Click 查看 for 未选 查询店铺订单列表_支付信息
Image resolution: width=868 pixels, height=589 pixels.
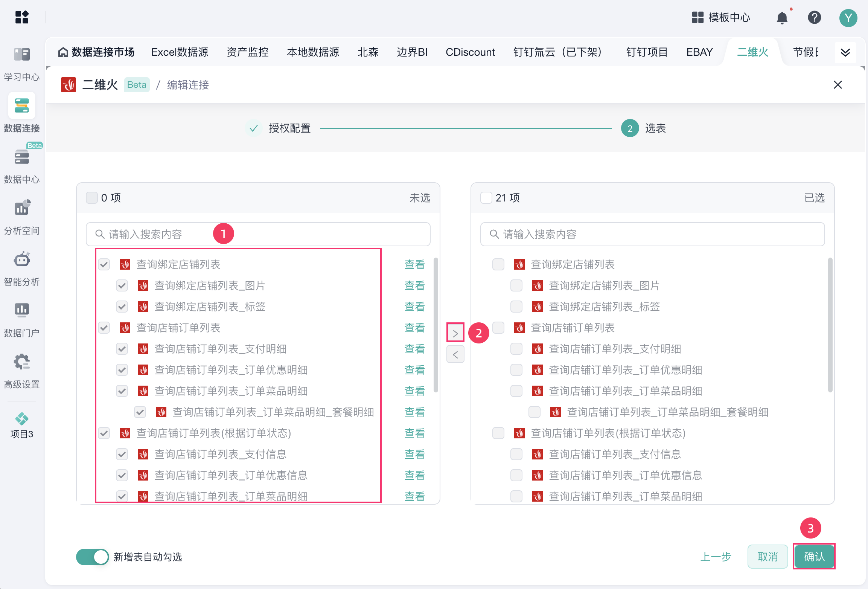(x=414, y=454)
